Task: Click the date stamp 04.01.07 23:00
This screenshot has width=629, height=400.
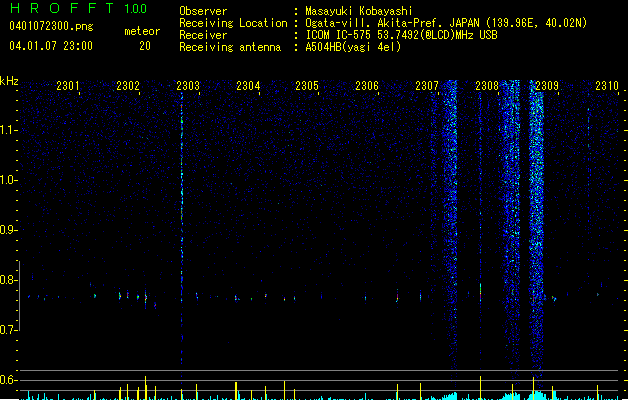Action: pos(51,46)
